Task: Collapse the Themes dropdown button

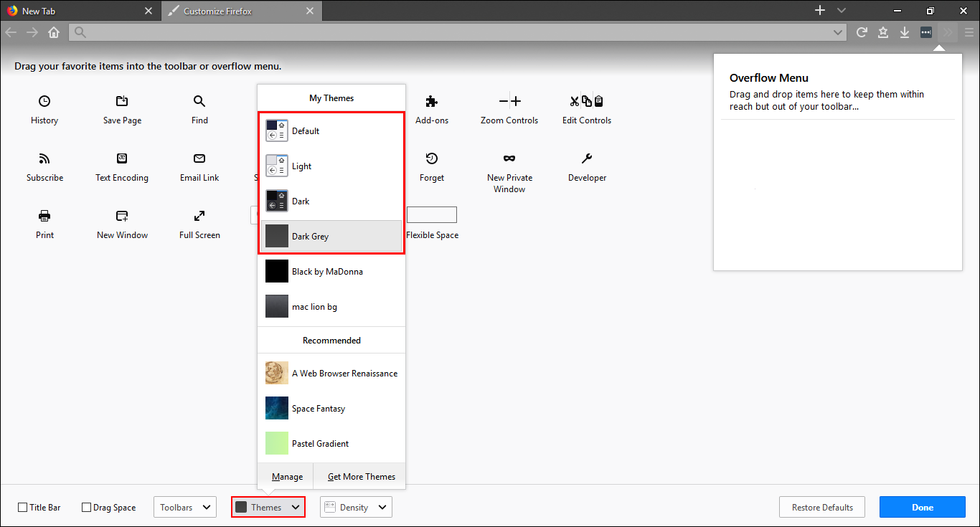Action: coord(268,507)
